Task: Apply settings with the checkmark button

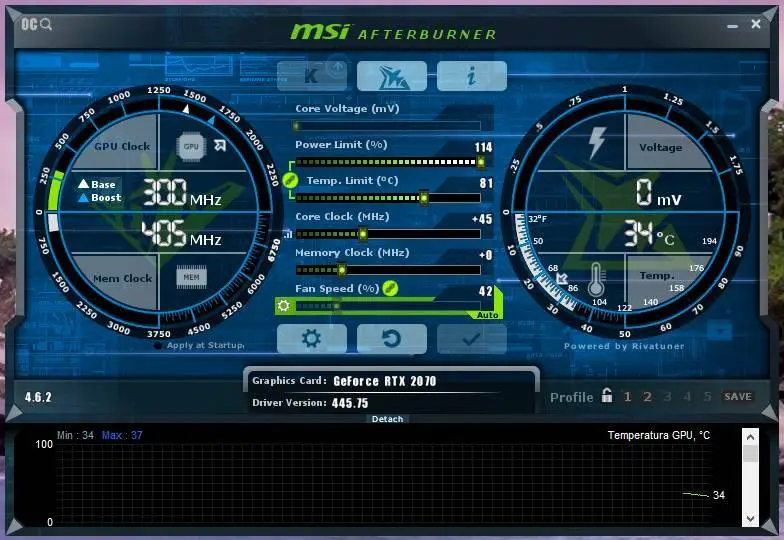Action: pos(472,338)
